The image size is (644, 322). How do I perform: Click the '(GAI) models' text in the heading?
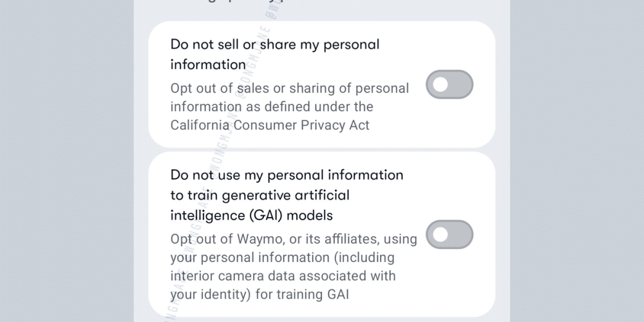coord(291,215)
